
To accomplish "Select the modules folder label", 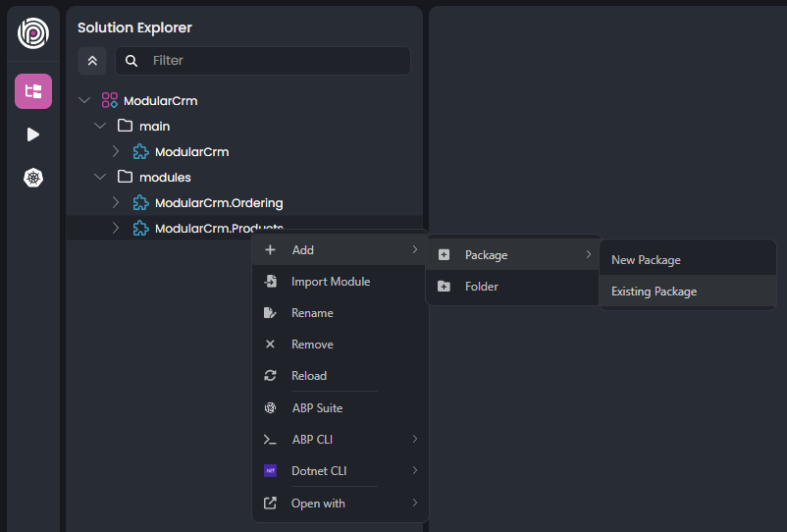I will pos(165,177).
